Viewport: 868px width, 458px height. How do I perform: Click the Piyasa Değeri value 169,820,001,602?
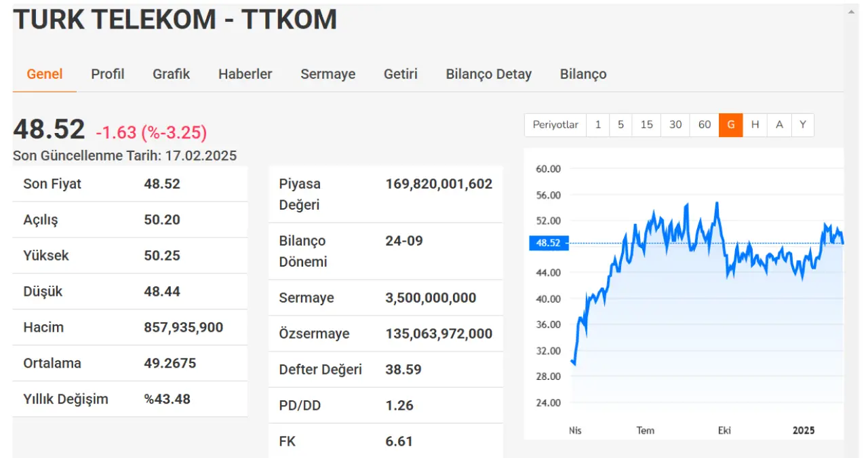[439, 184]
